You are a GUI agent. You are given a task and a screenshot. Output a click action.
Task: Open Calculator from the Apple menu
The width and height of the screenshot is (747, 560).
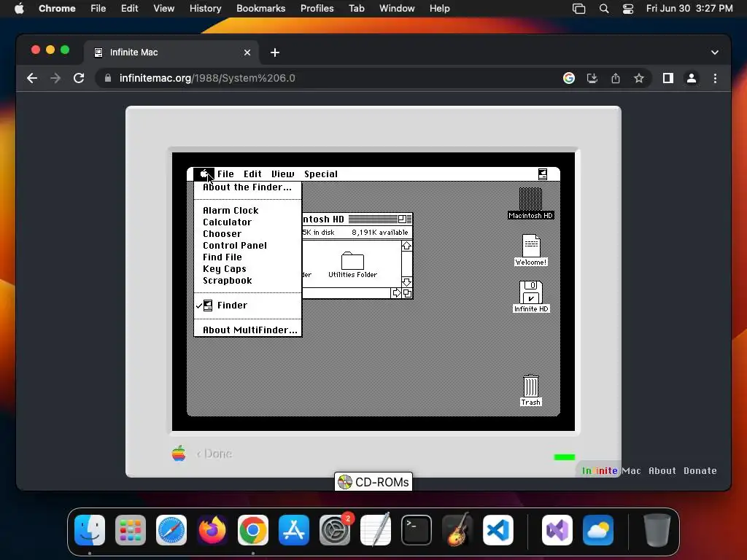coord(247,222)
